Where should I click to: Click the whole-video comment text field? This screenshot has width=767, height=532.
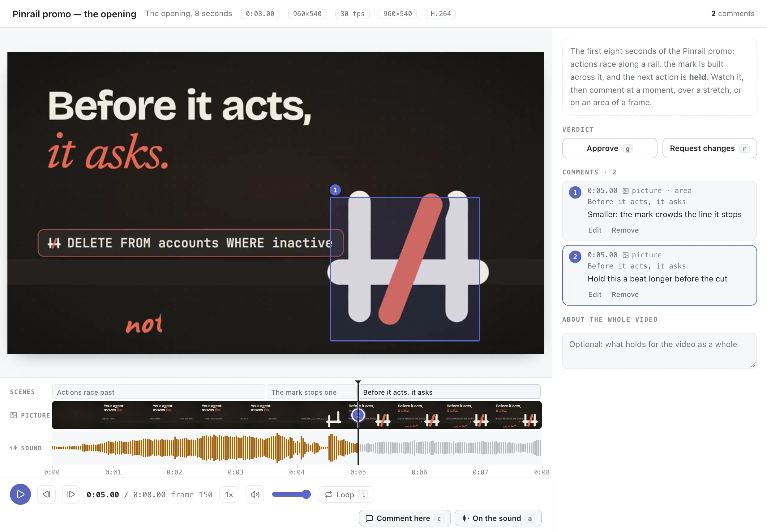click(659, 350)
